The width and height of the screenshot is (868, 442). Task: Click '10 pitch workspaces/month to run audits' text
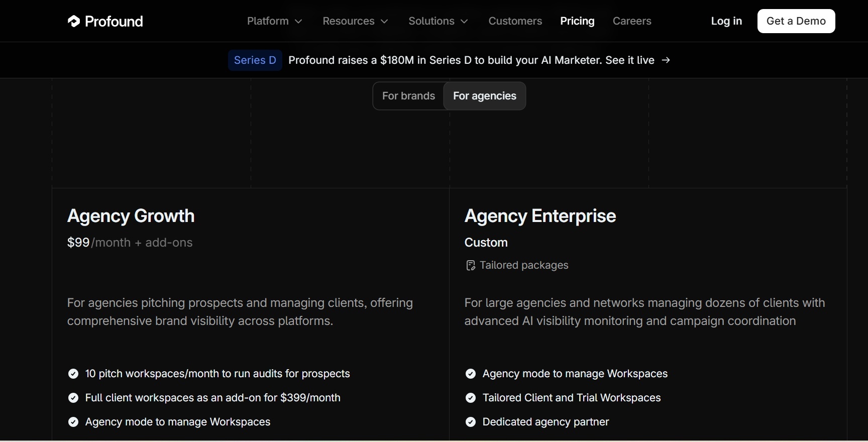[218, 374]
